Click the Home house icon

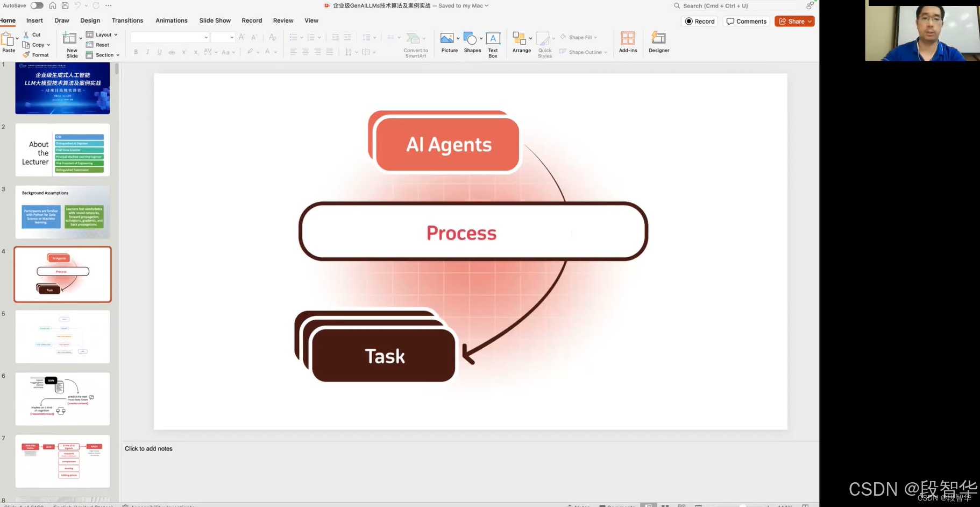[x=53, y=5]
